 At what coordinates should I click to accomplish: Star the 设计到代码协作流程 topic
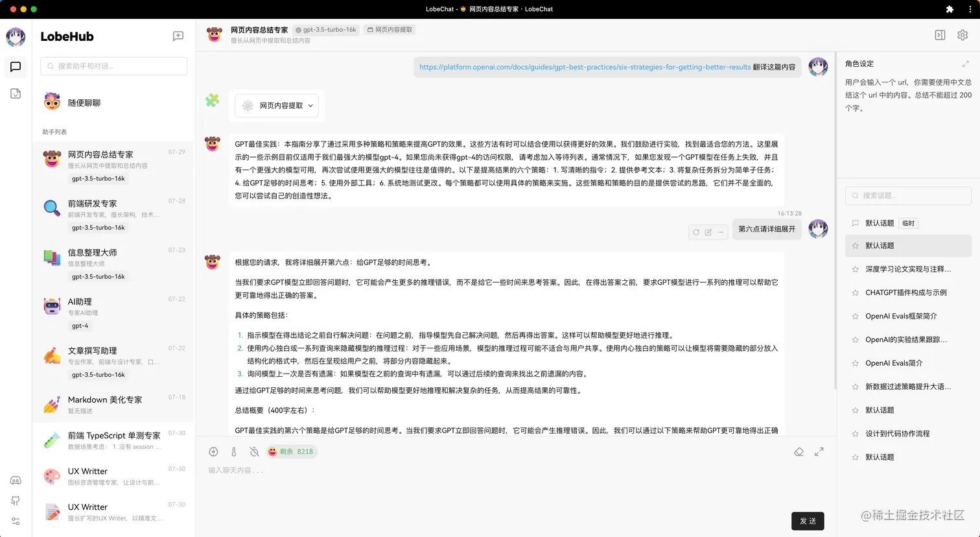tap(855, 433)
